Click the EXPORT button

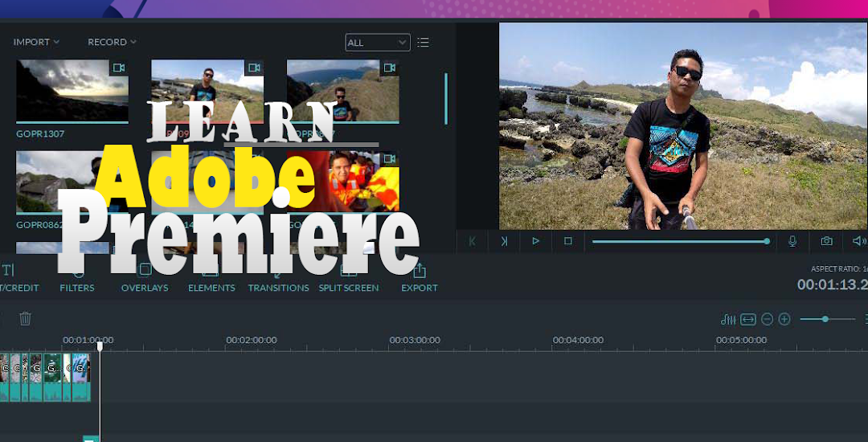click(x=420, y=279)
